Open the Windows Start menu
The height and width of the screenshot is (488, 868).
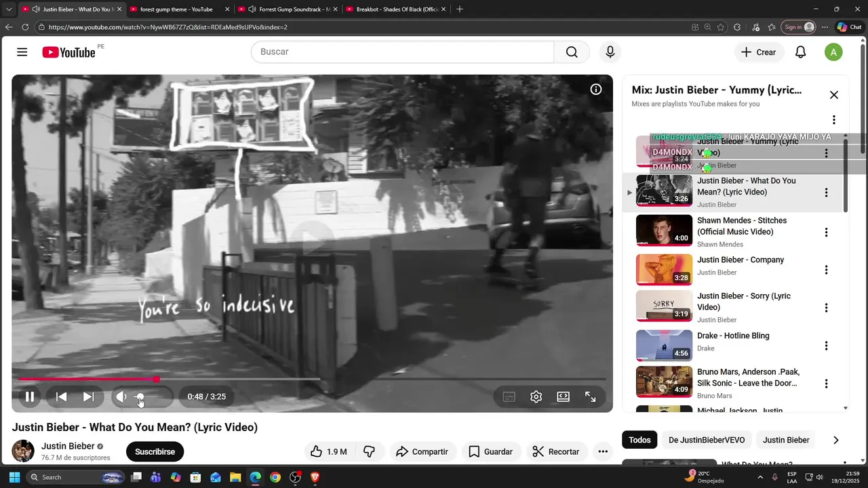(x=14, y=477)
